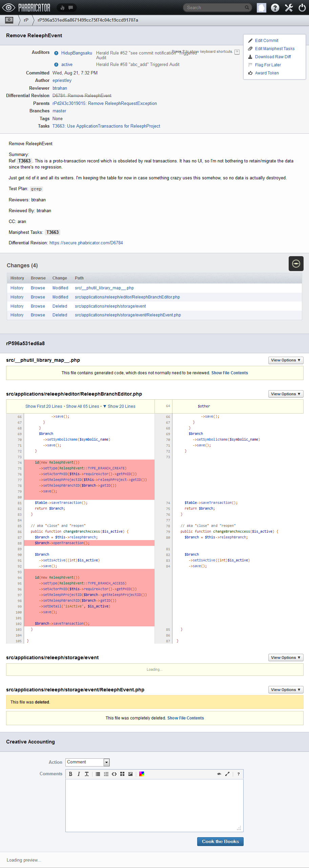Image resolution: width=309 pixels, height=868 pixels.
Task: Apply italic formatting in comment toolbar
Action: [x=79, y=774]
